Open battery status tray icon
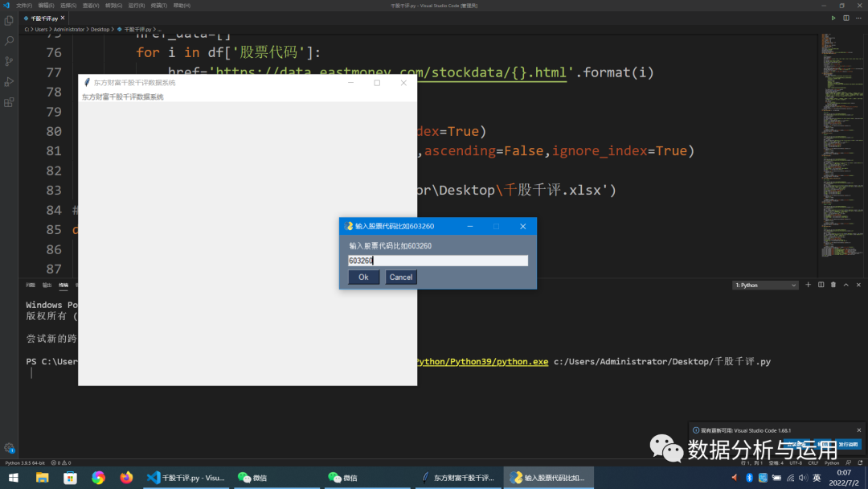The image size is (868, 489). [776, 478]
